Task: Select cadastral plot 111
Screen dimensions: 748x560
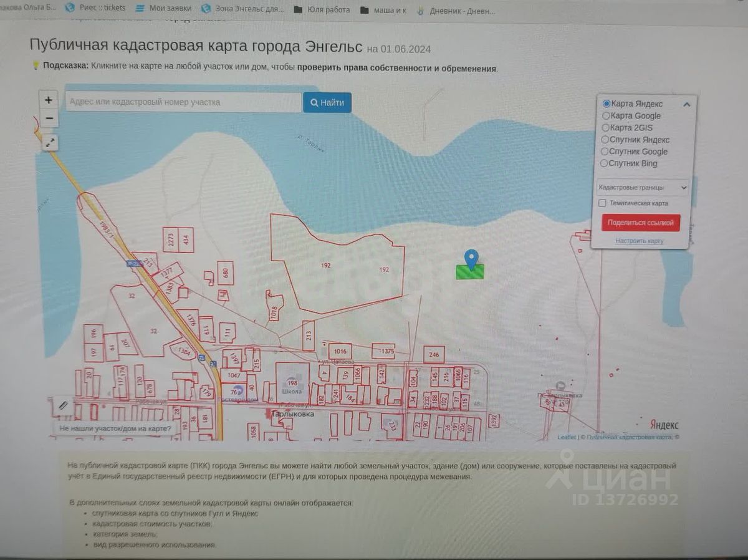Action: coord(227,334)
